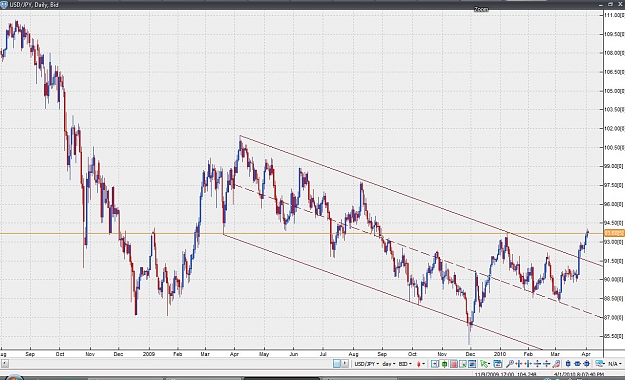Click the blue-and-red window icon before cursor tool

coord(472,364)
